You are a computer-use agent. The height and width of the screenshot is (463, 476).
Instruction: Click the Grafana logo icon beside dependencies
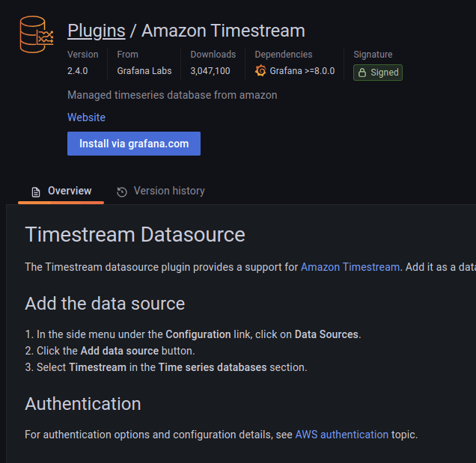click(x=260, y=71)
